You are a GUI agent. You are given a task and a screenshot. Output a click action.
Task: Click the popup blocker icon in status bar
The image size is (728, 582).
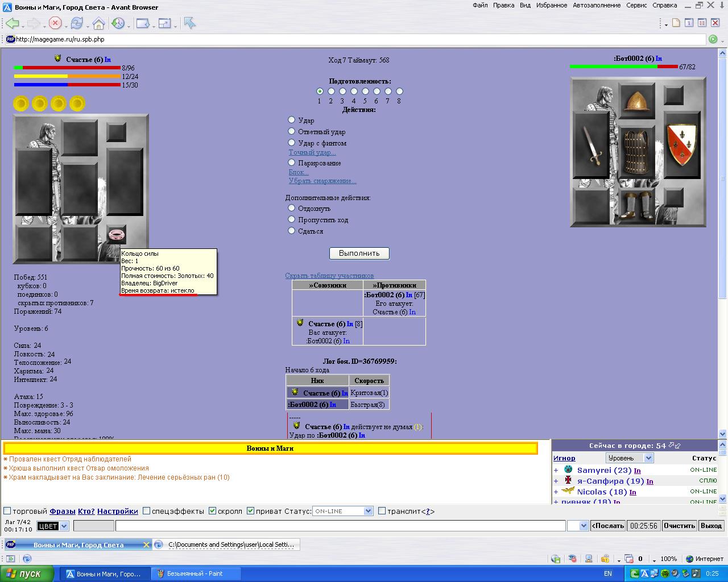[x=628, y=559]
